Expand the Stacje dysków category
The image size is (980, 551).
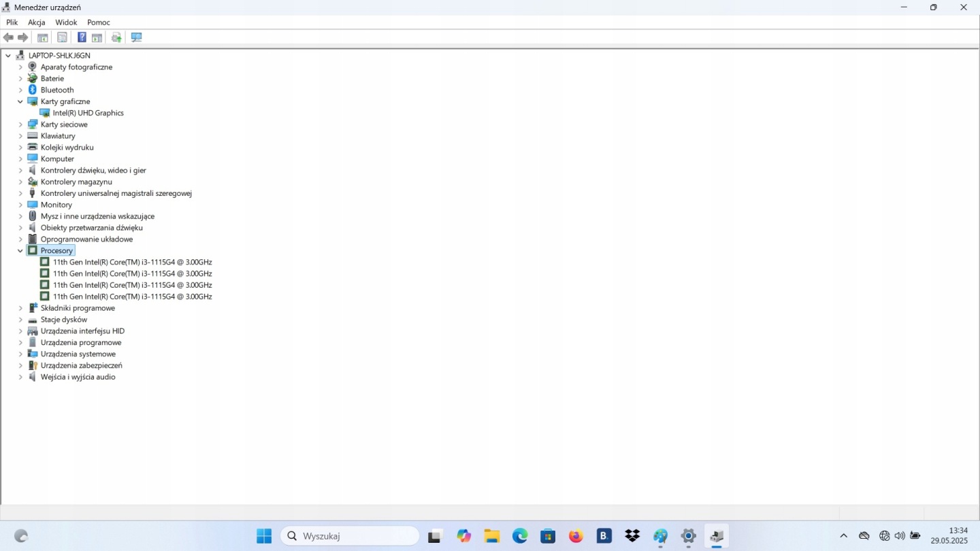pos(20,320)
